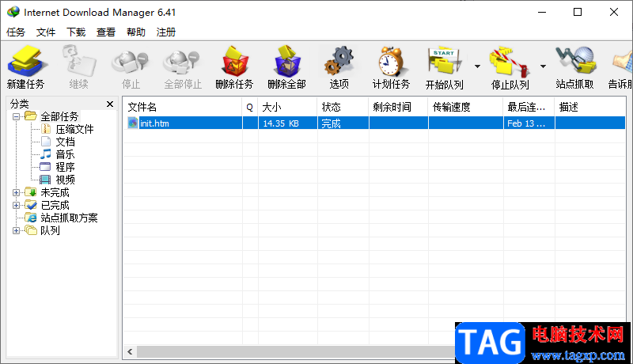Open the 文件 menu
633x364 pixels.
46,32
